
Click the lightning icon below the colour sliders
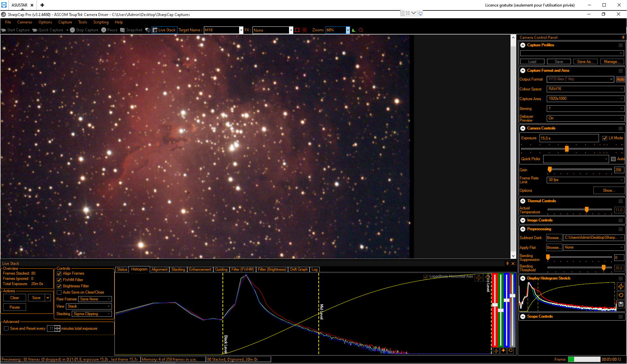pos(496,351)
